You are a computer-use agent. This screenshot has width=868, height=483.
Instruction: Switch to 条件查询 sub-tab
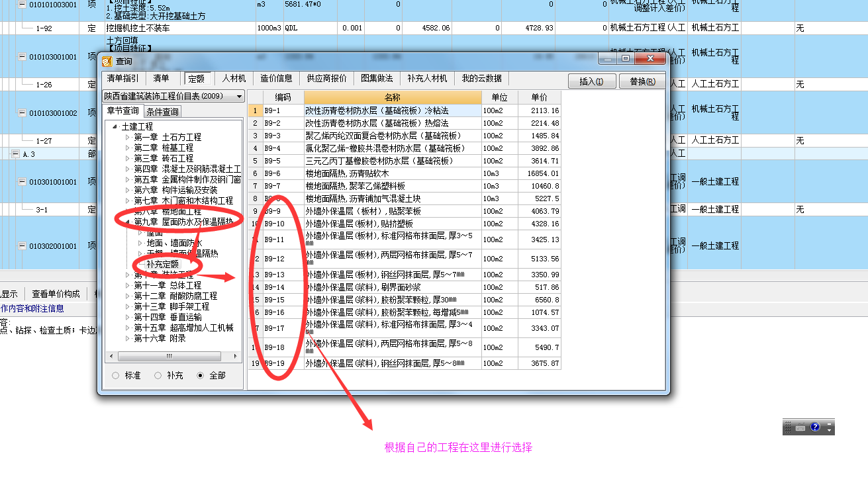[x=162, y=112]
